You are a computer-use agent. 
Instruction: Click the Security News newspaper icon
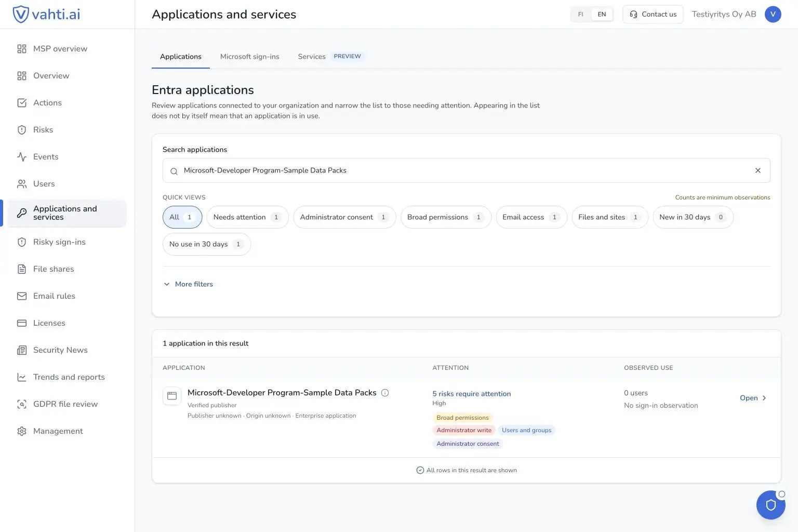[22, 350]
